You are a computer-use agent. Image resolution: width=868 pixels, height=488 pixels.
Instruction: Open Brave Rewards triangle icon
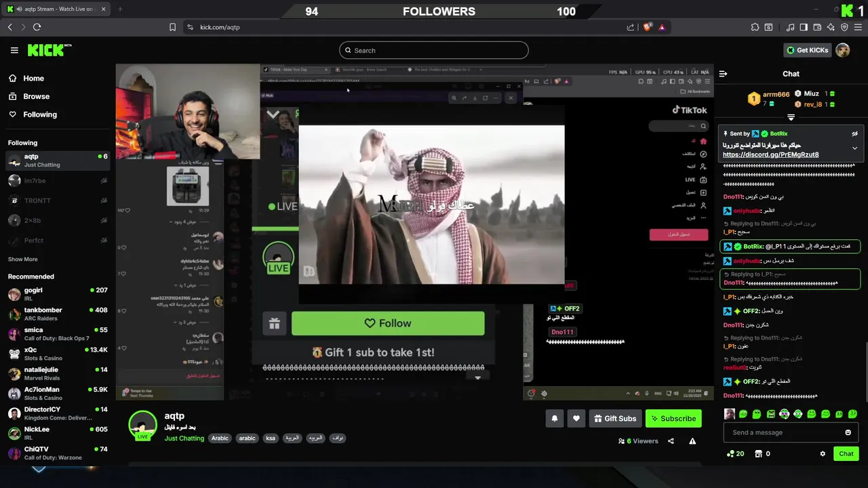tap(662, 27)
